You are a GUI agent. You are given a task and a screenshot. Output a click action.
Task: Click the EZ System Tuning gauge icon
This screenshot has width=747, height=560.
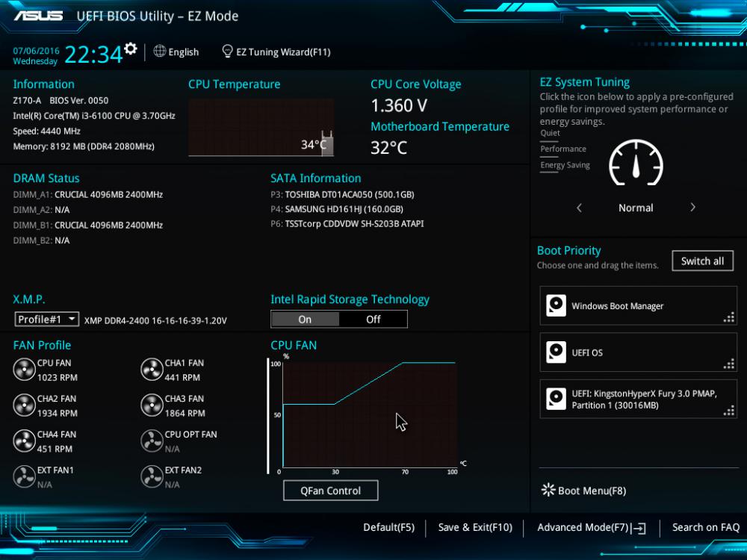(636, 159)
